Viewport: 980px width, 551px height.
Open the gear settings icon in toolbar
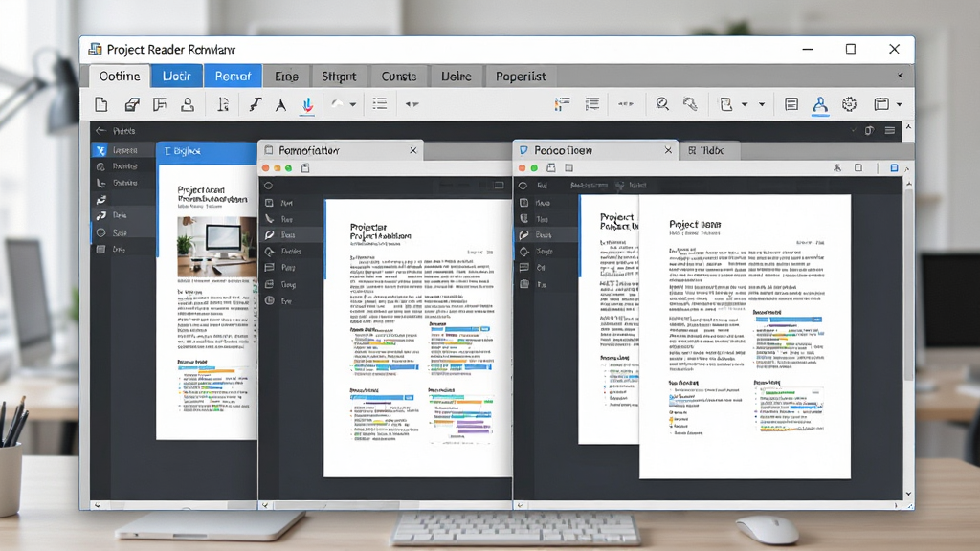pyautogui.click(x=849, y=104)
